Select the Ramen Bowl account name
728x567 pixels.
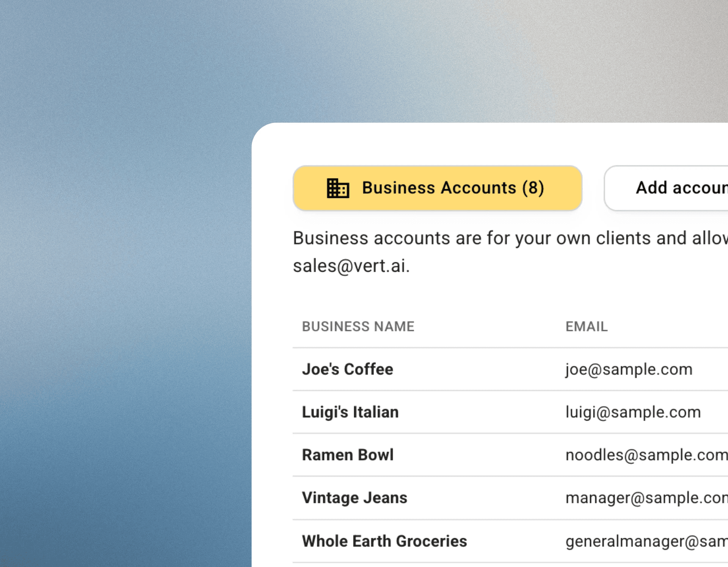pos(348,455)
